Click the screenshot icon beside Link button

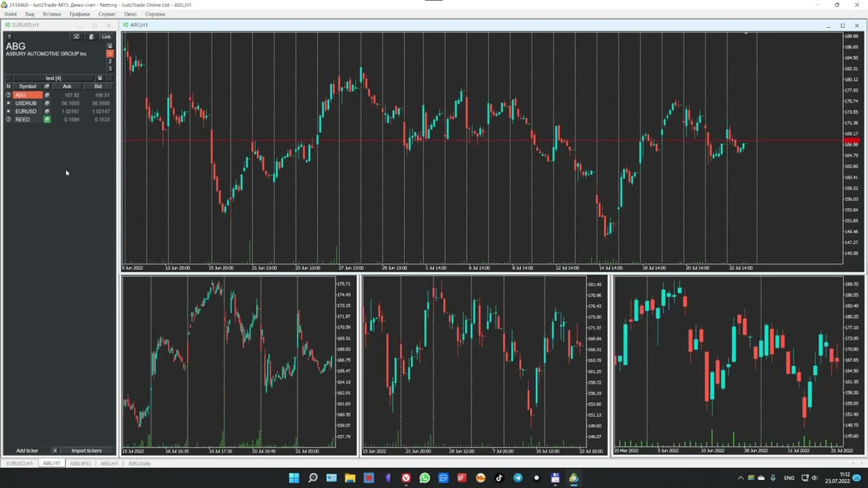pyautogui.click(x=77, y=37)
